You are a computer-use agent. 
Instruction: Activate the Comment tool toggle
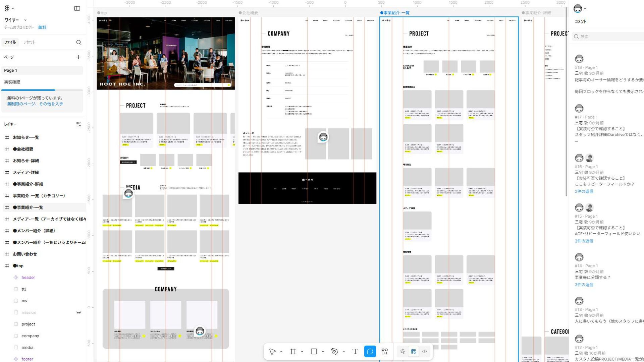click(370, 351)
